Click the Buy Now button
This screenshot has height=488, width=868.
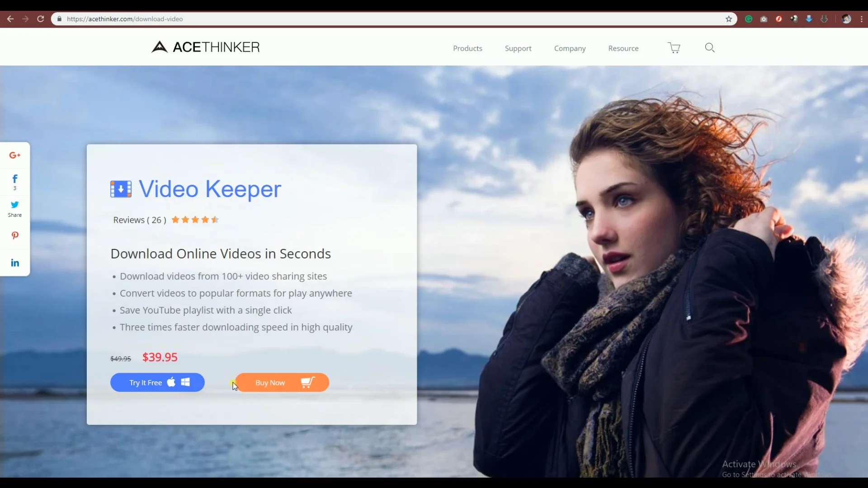pos(282,382)
